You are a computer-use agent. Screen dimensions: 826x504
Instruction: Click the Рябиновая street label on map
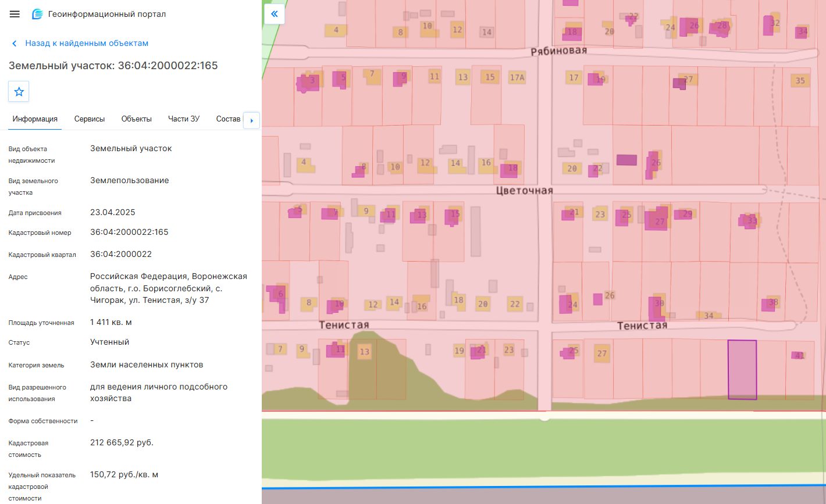click(559, 51)
